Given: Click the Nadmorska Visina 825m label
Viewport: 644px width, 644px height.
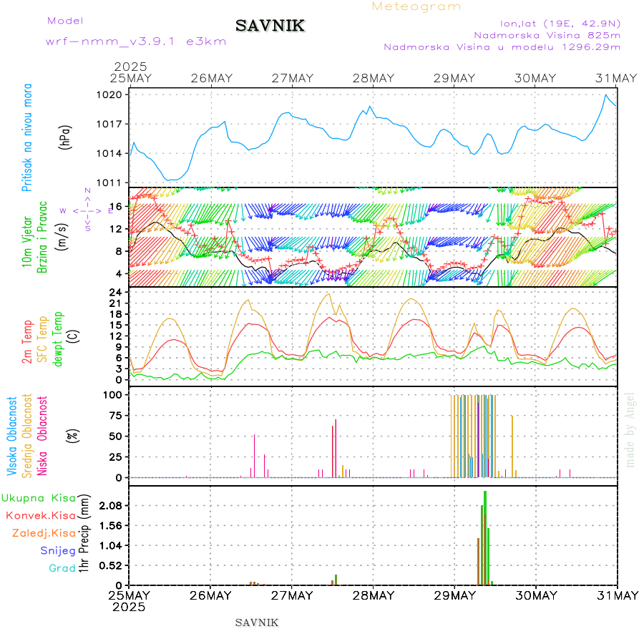Looking at the screenshot, I should pyautogui.click(x=547, y=34).
